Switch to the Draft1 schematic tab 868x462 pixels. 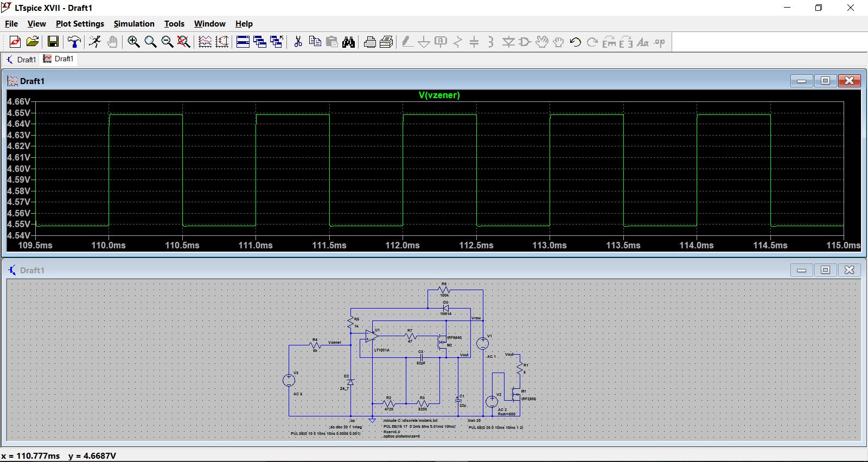point(21,59)
